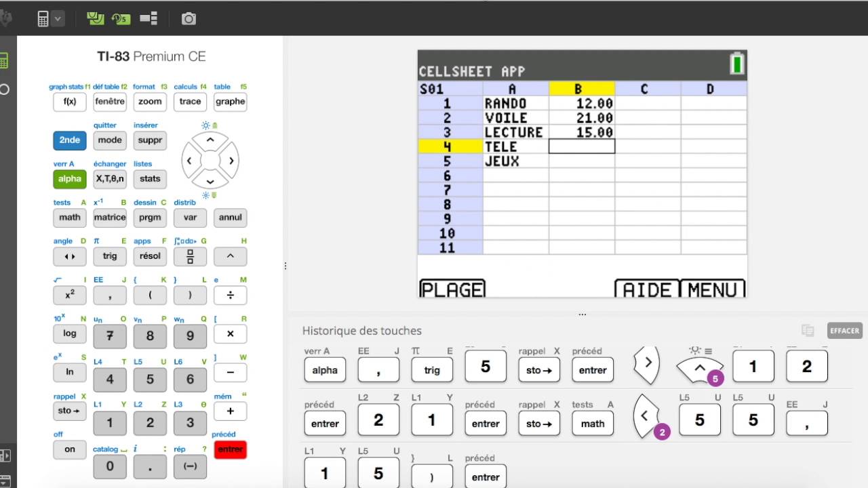Click the multiplication key
The height and width of the screenshot is (488, 868).
[231, 334]
